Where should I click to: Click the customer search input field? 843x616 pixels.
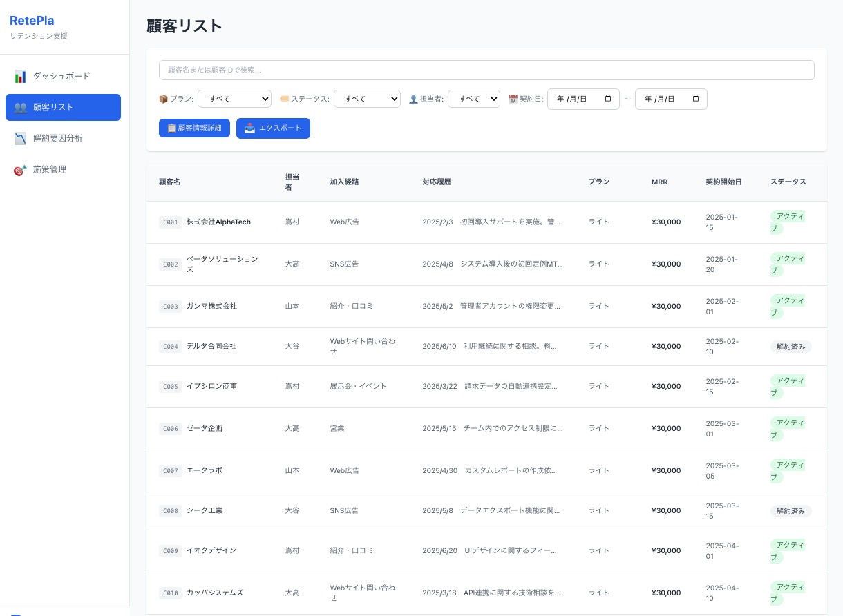click(x=486, y=70)
